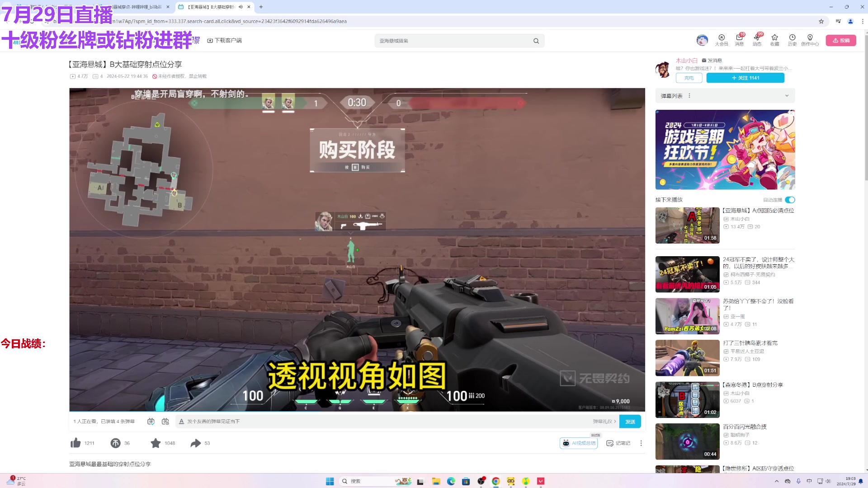Give a coin to the video
The height and width of the screenshot is (488, 868).
click(x=115, y=443)
